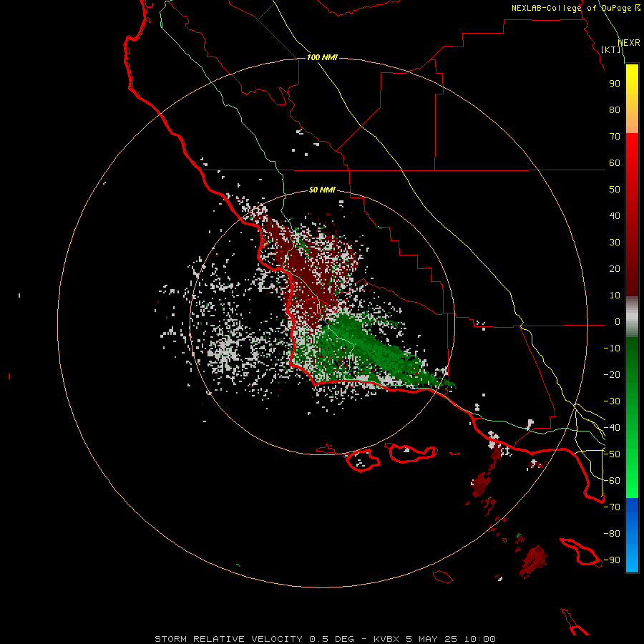Click the 'STORM RELATIVE VELOCITY 0.5 DEG' title text

254,639
